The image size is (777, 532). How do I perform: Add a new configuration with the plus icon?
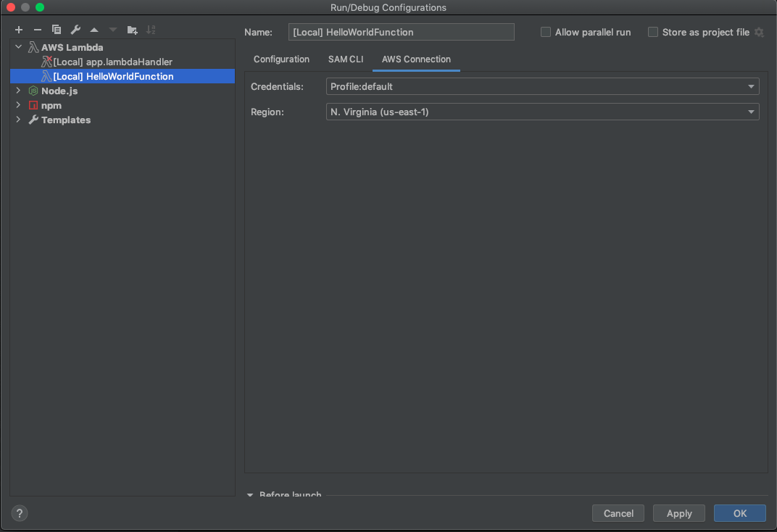click(x=19, y=30)
